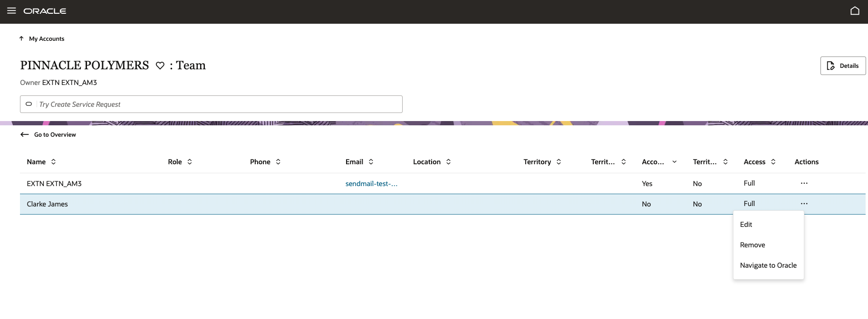The width and height of the screenshot is (868, 319).
Task: Click the action bar oval icon
Action: click(x=29, y=104)
